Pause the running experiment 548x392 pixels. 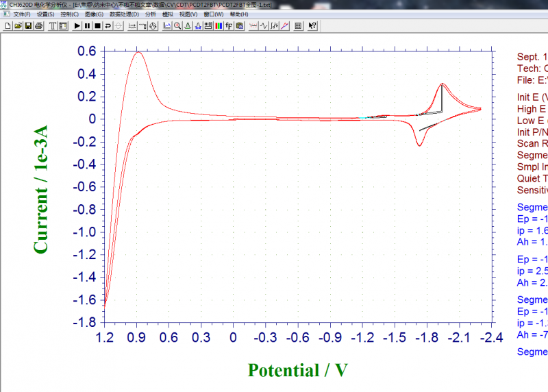coord(88,26)
